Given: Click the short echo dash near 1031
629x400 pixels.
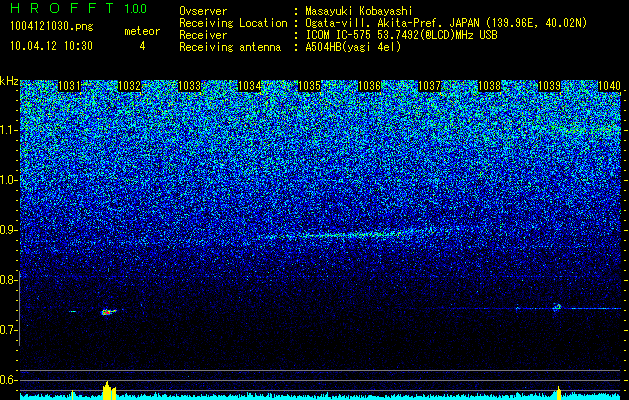Looking at the screenshot, I should [73, 311].
